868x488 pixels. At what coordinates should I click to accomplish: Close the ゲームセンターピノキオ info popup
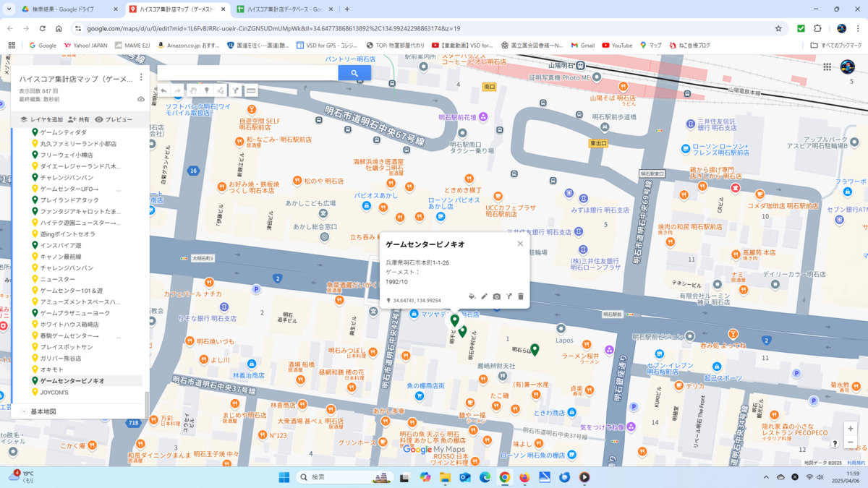coord(520,244)
